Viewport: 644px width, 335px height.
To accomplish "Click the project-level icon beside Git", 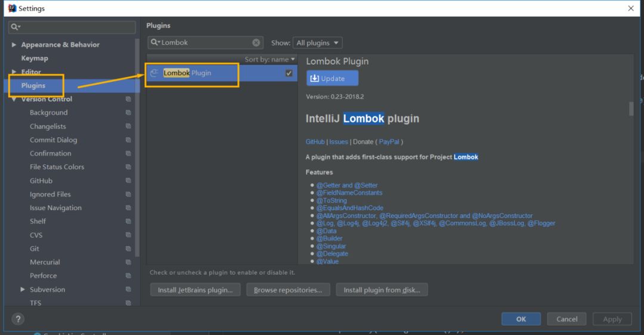I will (128, 248).
